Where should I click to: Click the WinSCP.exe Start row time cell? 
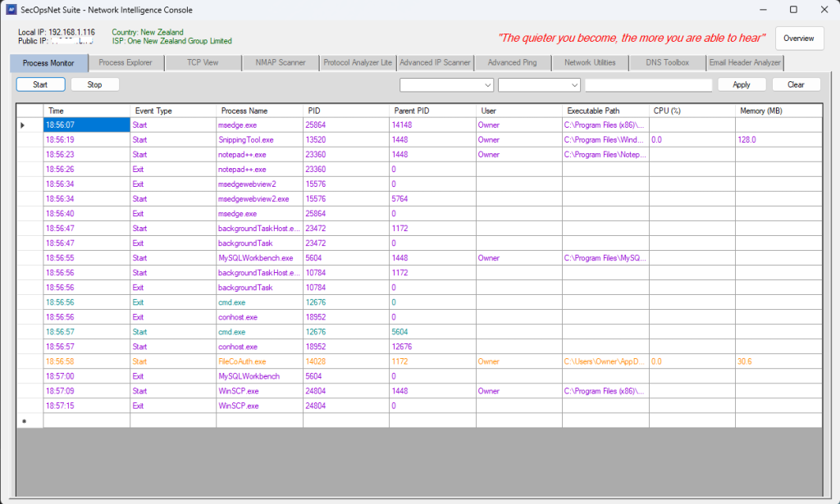click(86, 391)
